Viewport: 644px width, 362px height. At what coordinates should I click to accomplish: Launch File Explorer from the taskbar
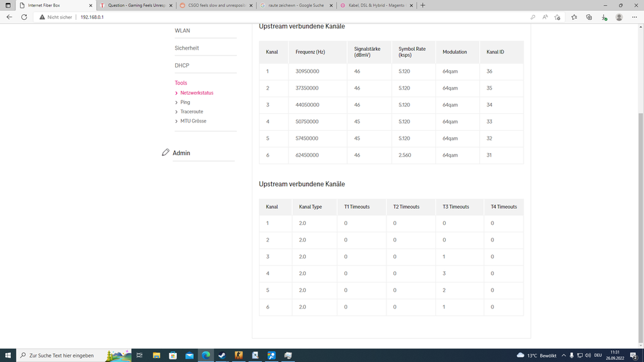156,356
